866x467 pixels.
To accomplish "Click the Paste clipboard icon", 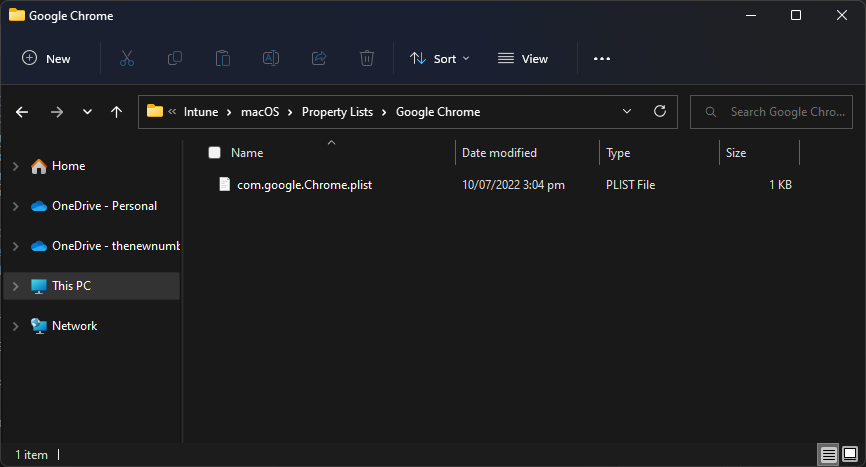I will [223, 58].
